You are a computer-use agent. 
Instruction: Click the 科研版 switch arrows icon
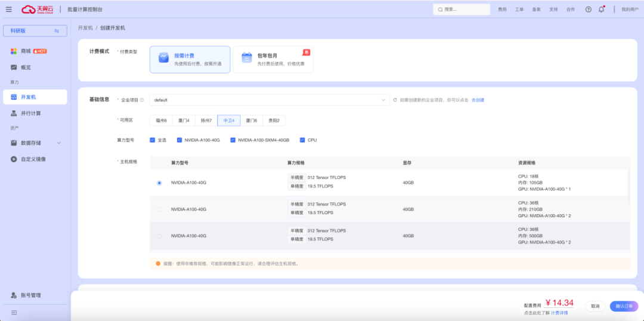coord(57,31)
